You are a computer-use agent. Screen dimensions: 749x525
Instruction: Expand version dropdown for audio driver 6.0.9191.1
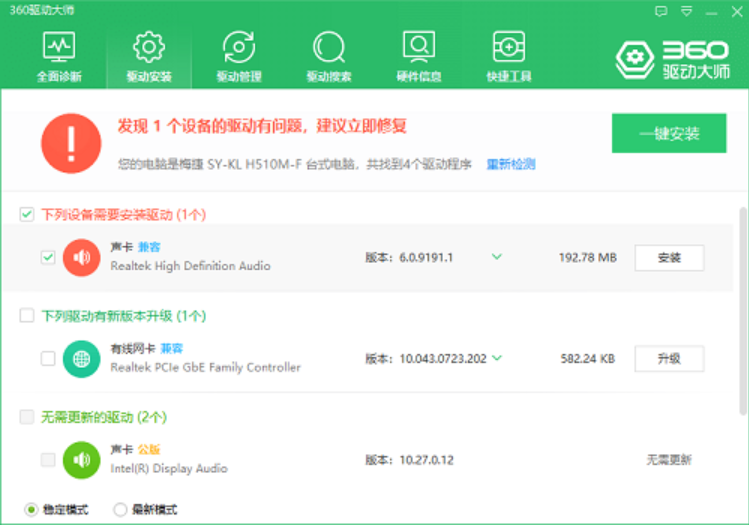click(x=496, y=257)
